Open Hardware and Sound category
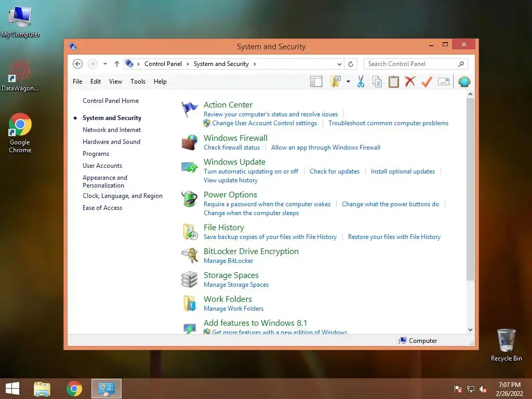This screenshot has height=399, width=532. coord(111,142)
